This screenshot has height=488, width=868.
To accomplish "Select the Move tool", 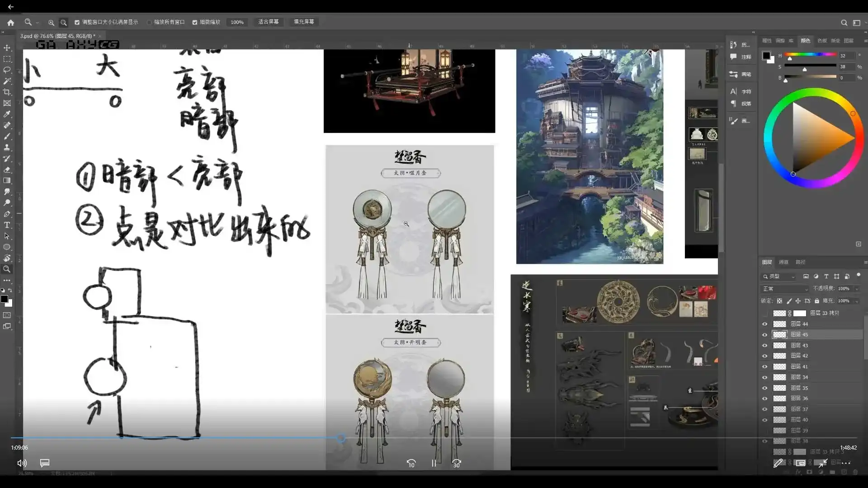I will tap(7, 48).
